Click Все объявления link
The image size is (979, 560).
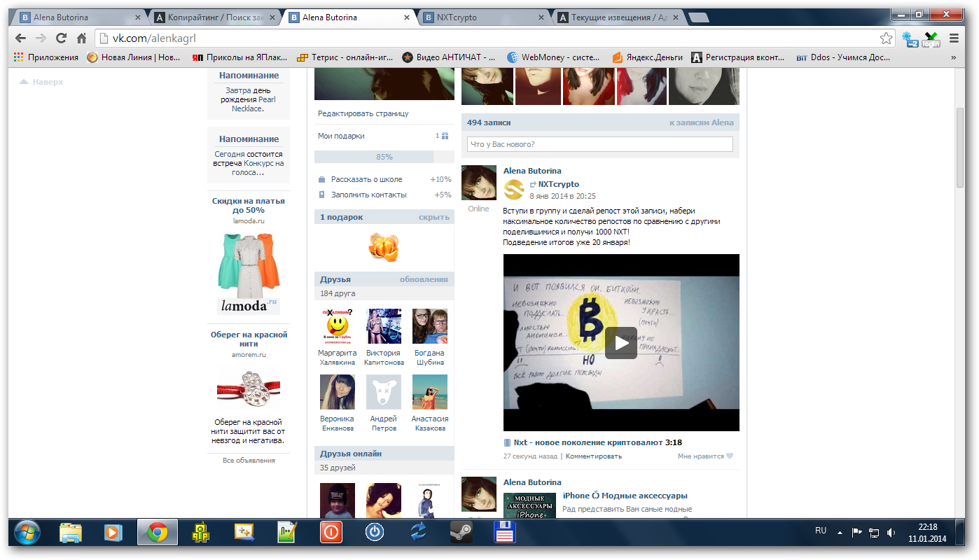[249, 460]
